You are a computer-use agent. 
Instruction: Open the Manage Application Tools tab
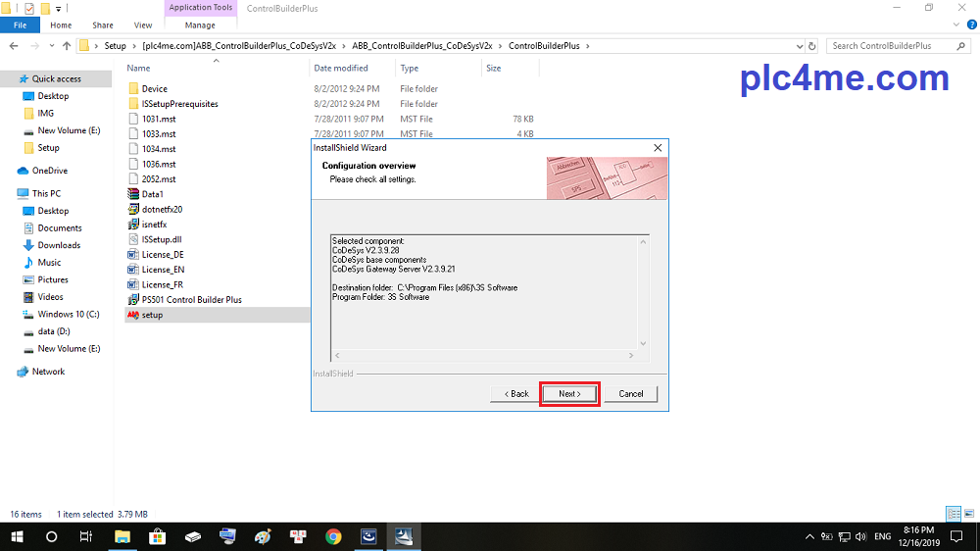pos(200,25)
